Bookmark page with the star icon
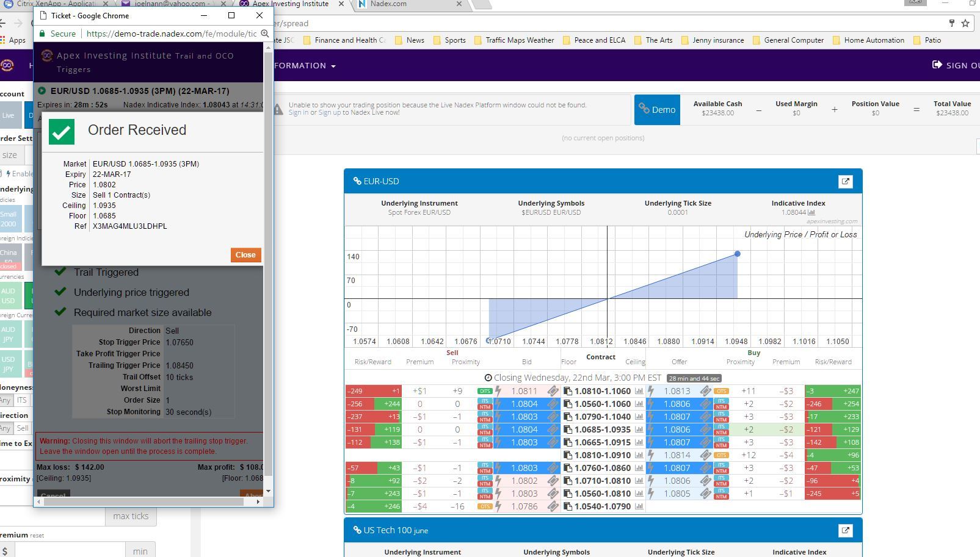 965,23
